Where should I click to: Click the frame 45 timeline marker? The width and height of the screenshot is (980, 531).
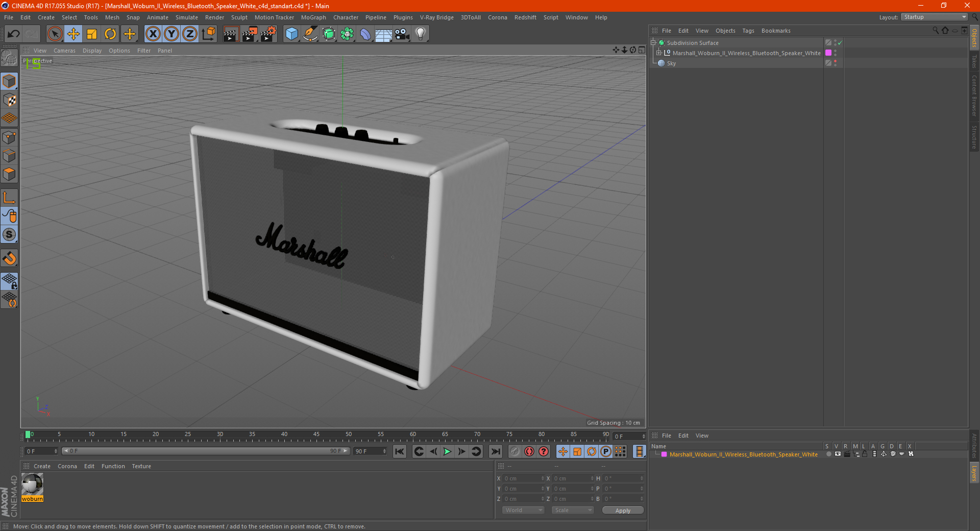coord(316,435)
